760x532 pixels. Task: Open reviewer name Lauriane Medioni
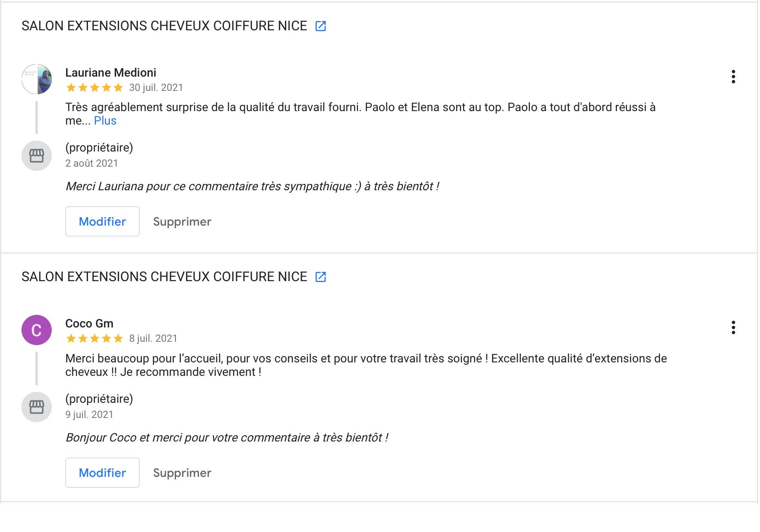coord(111,73)
